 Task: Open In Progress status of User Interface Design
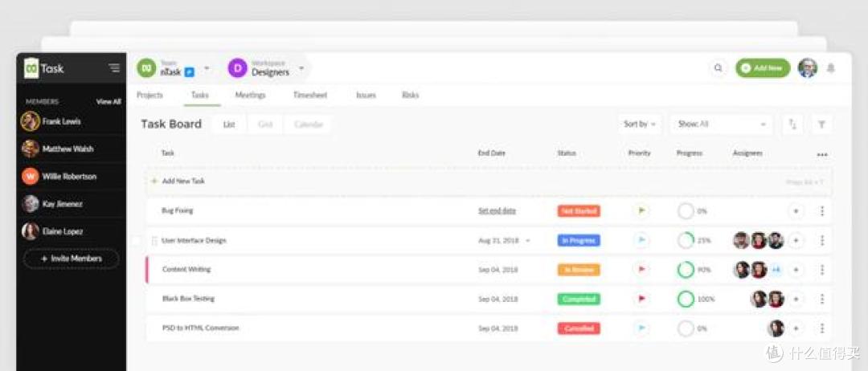579,241
